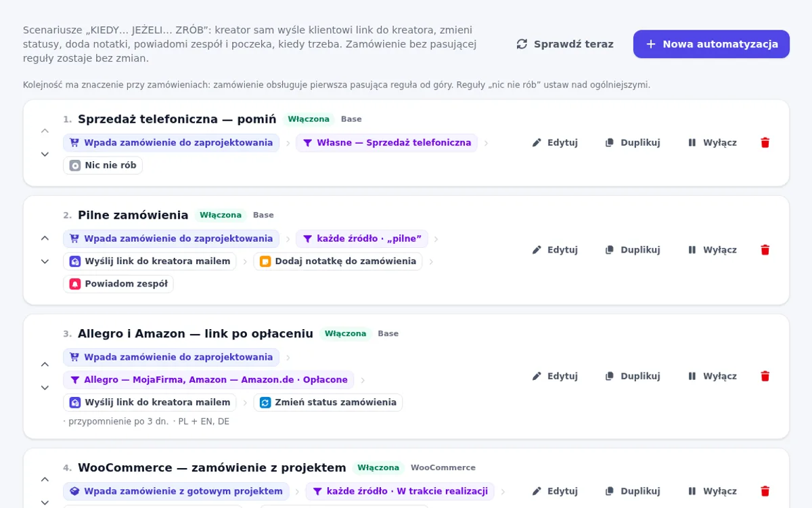Delete the Sprzedaż telefoniczna rule with trash icon
Viewport: 812px width, 508px height.
click(765, 143)
